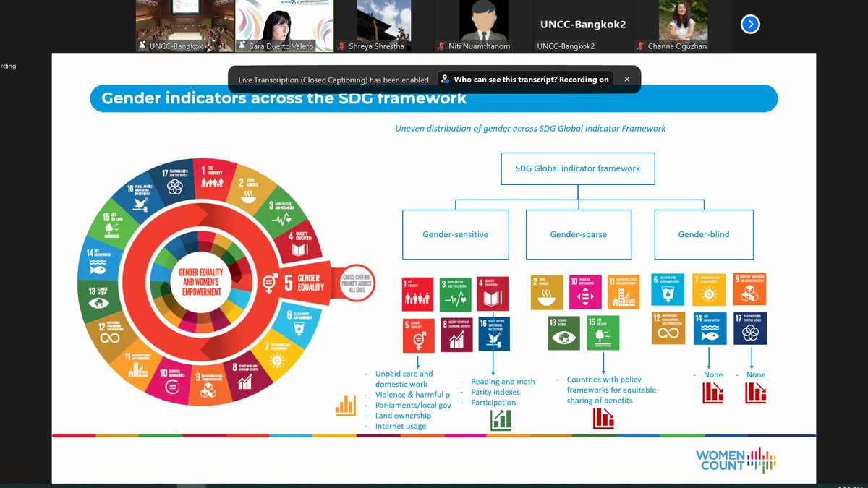Screen dimensions: 868x488
Task: Click person icon in transcript notification
Action: point(446,80)
